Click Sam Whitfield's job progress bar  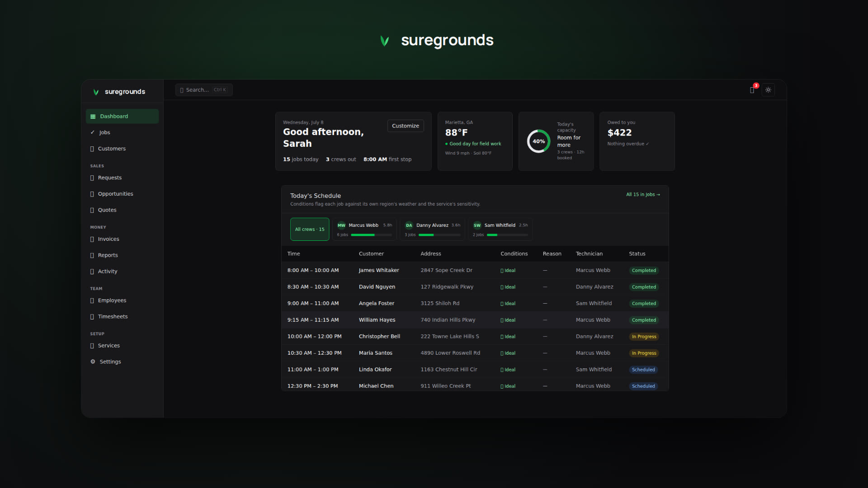coord(507,235)
